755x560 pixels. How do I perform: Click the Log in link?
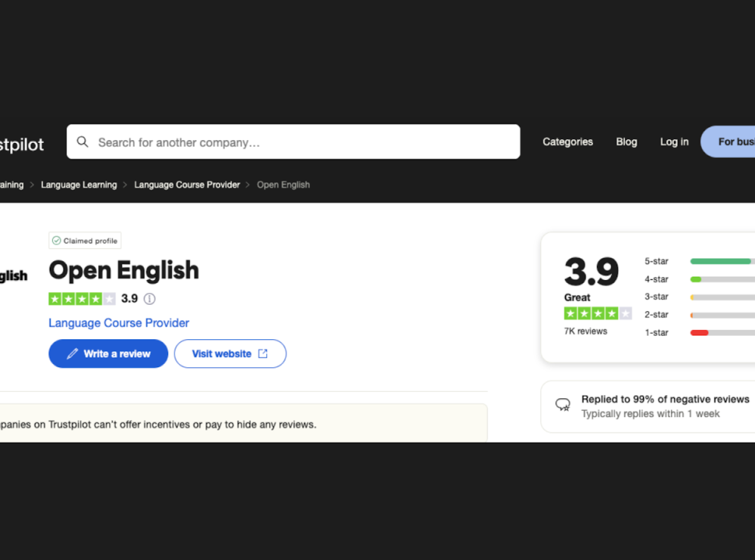tap(674, 142)
